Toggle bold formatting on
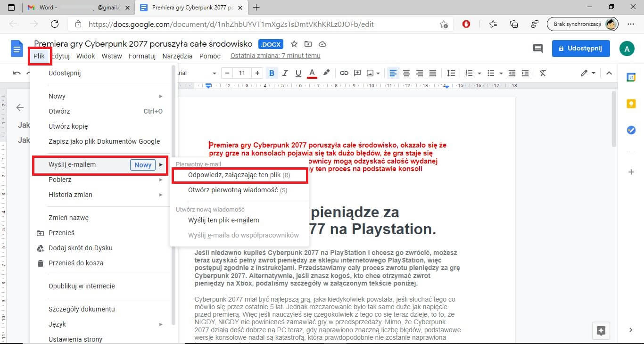Screen dimensions: 644x344 point(272,73)
